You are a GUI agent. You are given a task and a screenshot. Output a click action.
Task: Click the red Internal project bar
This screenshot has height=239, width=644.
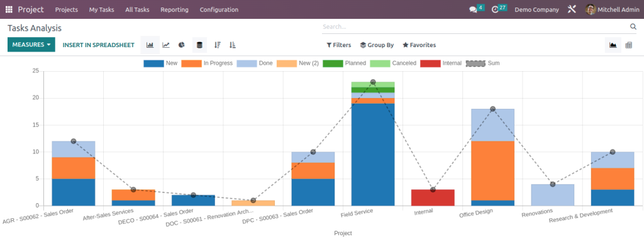[x=433, y=197]
